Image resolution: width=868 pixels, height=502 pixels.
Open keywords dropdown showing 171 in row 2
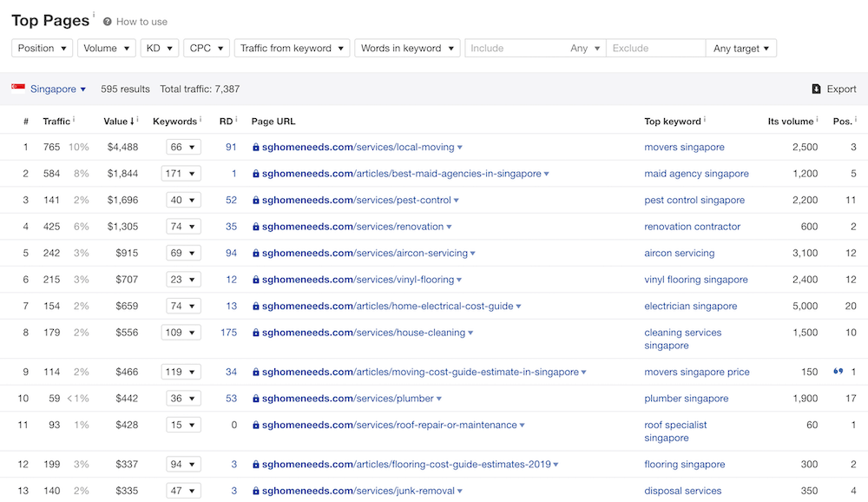click(x=181, y=174)
